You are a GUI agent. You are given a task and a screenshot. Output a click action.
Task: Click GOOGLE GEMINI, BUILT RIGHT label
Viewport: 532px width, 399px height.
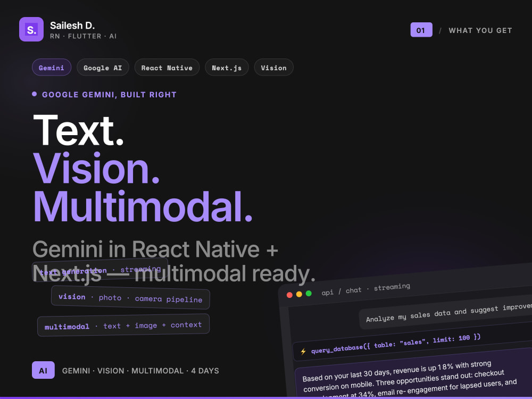pyautogui.click(x=109, y=95)
